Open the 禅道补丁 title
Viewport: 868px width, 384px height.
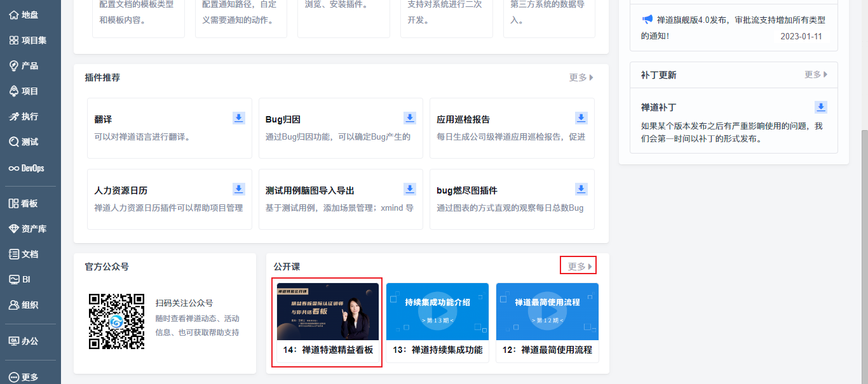pos(659,107)
